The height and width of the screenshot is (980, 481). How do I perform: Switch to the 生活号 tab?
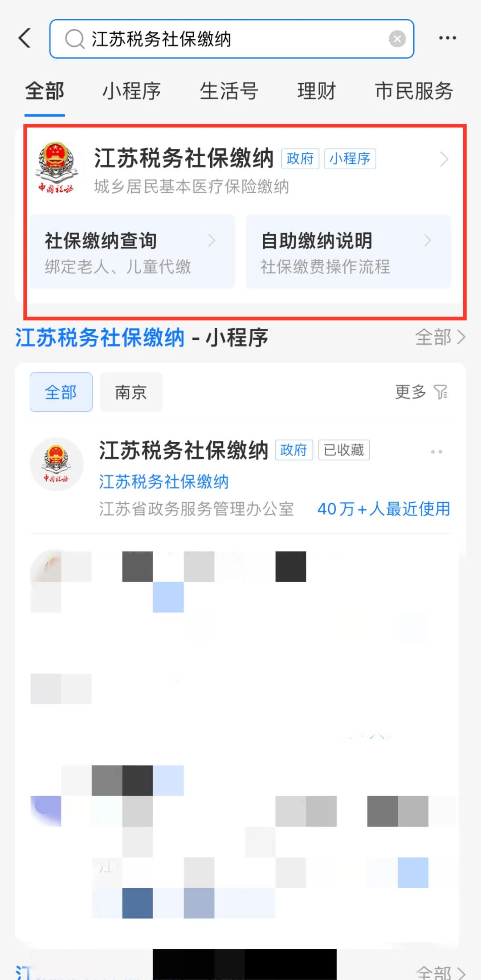229,91
